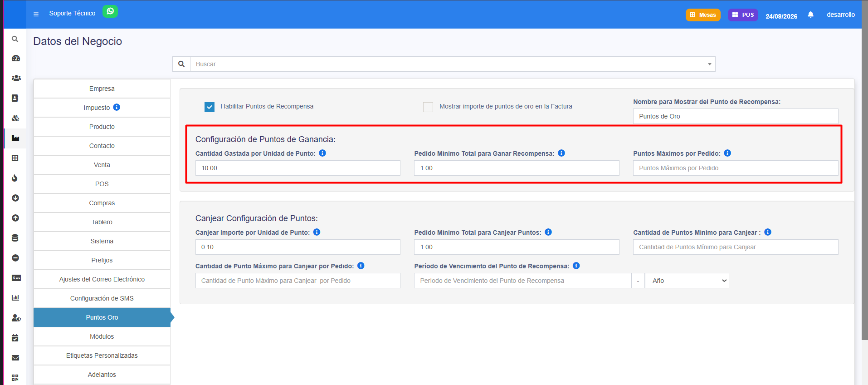Open the products cubes icon in sidebar

click(15, 118)
